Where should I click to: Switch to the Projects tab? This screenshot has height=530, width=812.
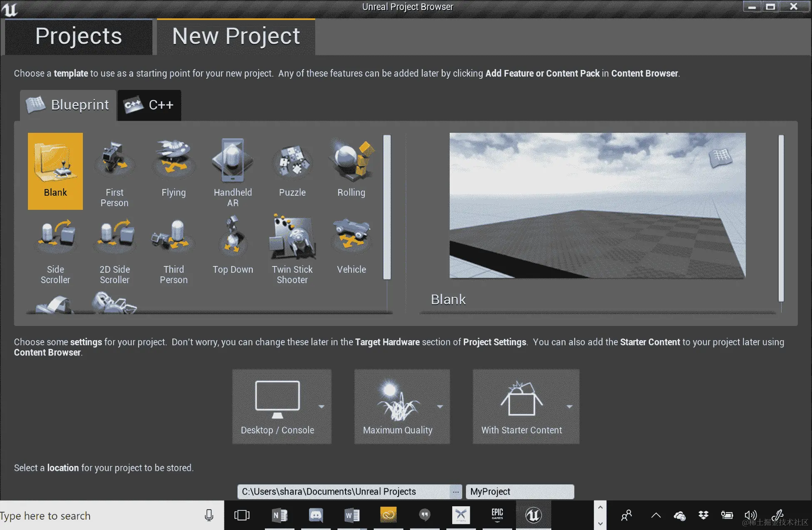pos(79,36)
